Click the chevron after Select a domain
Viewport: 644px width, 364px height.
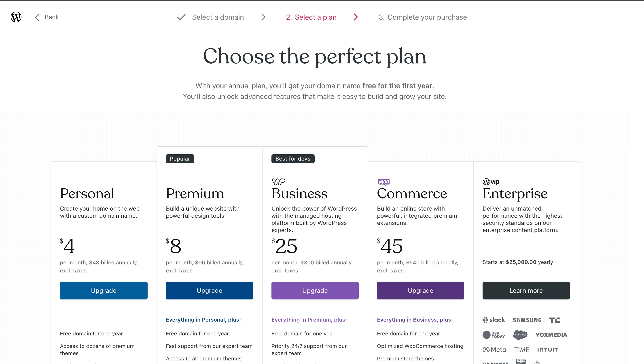(263, 17)
